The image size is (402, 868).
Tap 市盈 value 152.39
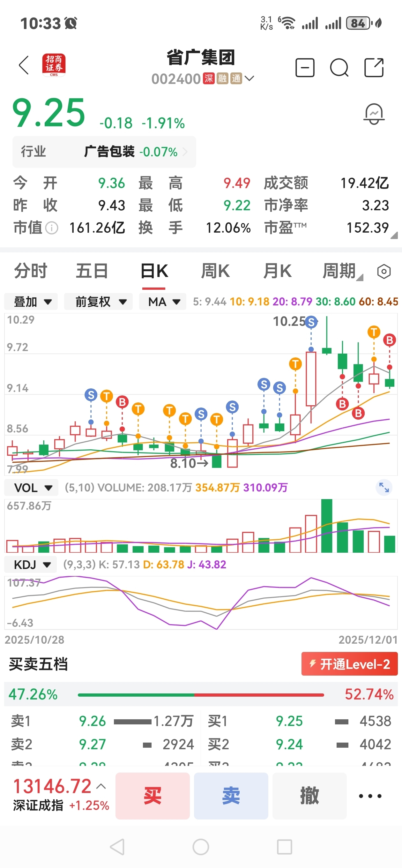[368, 228]
